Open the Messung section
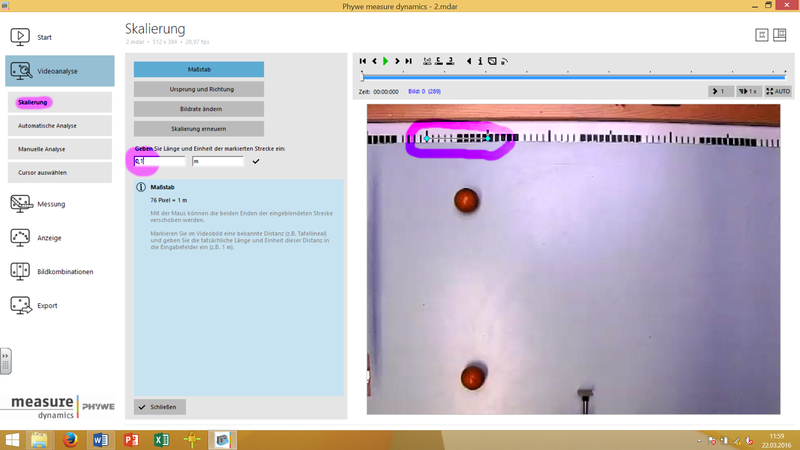 tap(50, 204)
